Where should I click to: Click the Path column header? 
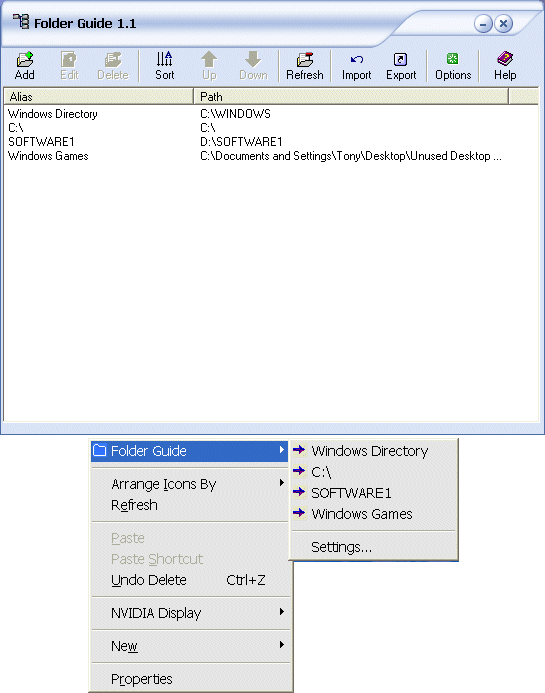coord(351,96)
